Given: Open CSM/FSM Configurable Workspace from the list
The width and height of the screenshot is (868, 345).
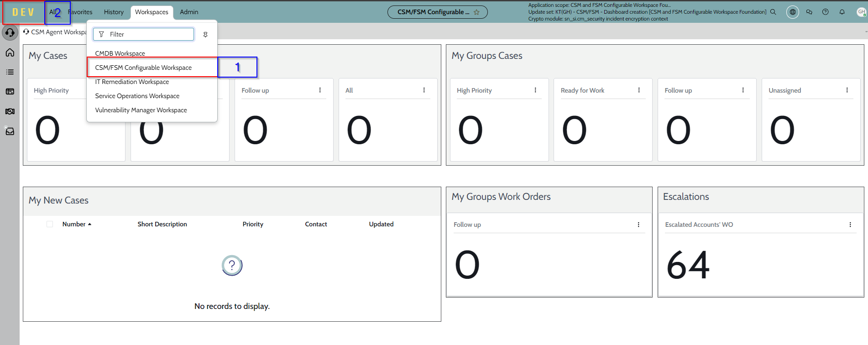Looking at the screenshot, I should click(143, 68).
